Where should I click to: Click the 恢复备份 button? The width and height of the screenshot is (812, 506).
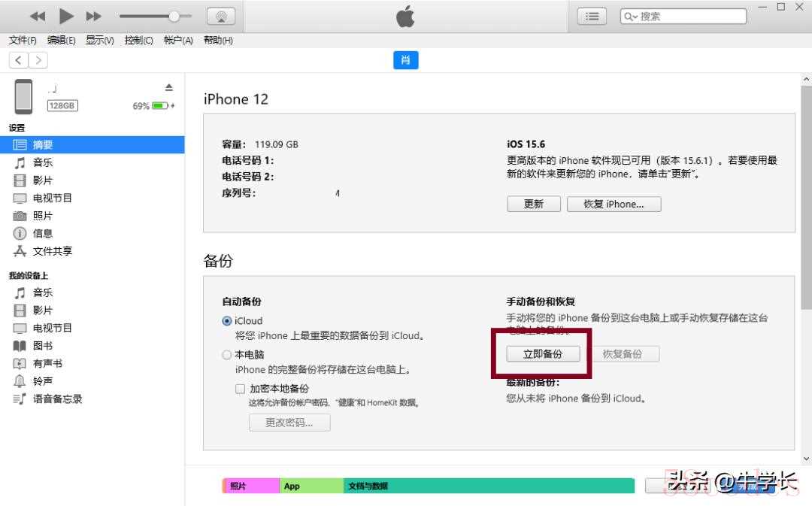click(x=623, y=354)
